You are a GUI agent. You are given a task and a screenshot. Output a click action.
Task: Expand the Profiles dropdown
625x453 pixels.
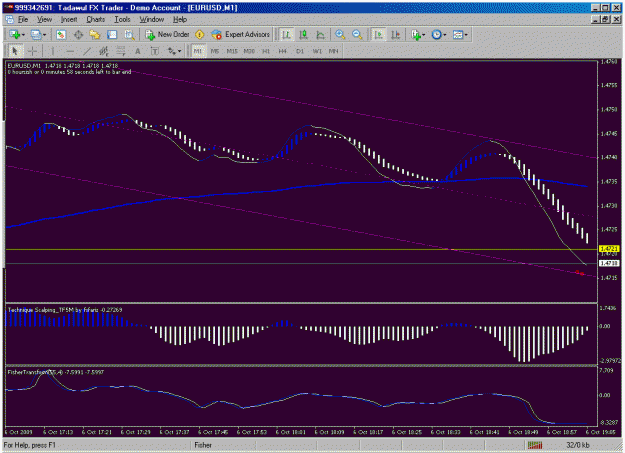44,35
